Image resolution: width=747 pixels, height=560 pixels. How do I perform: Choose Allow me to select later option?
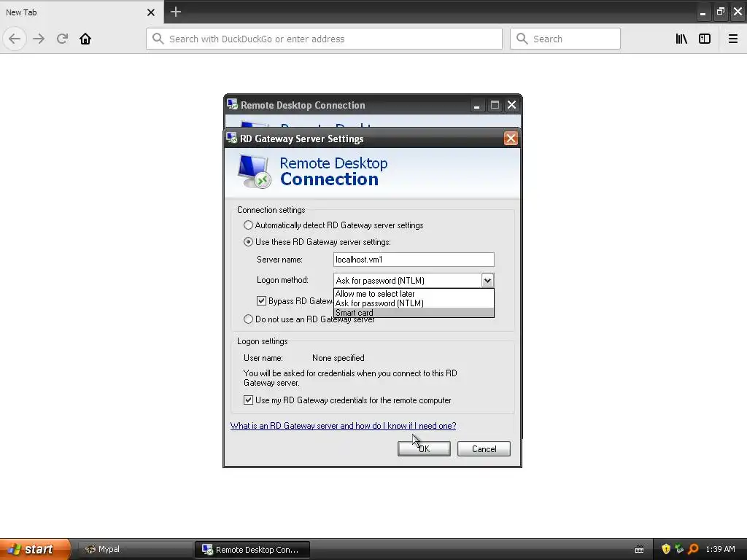tap(414, 294)
